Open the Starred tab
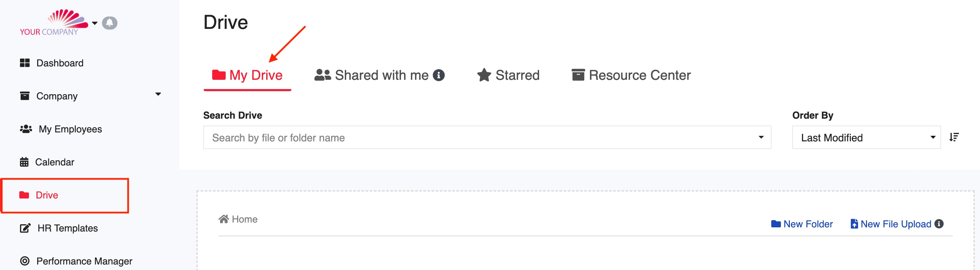This screenshot has height=270, width=980. point(508,75)
